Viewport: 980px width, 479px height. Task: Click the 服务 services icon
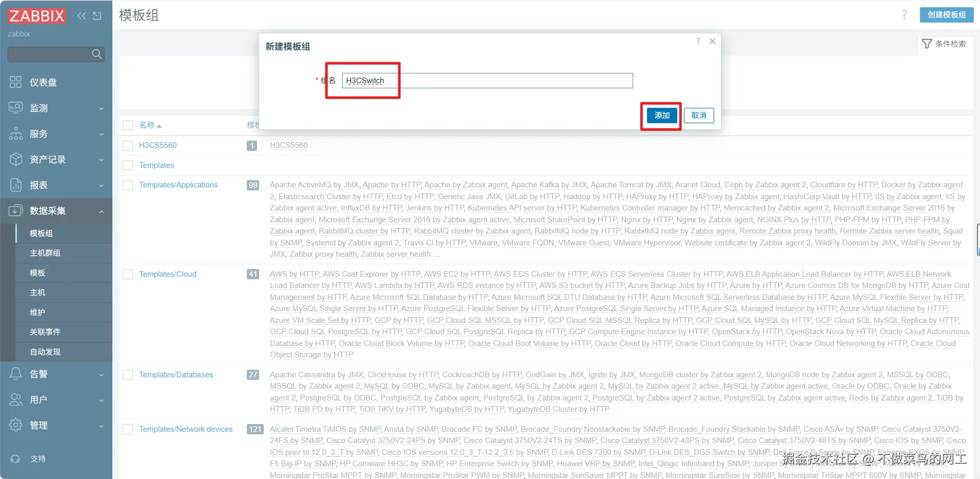click(x=16, y=133)
